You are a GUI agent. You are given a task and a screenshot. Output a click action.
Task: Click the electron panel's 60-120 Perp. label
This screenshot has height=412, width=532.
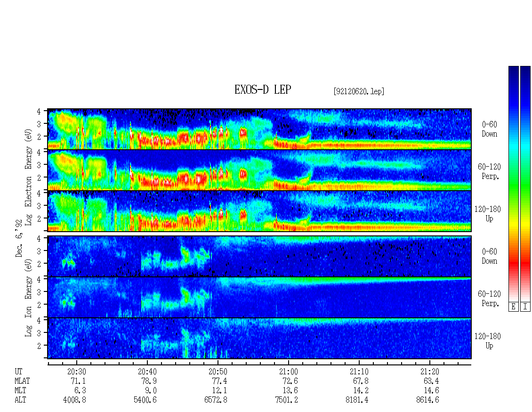click(489, 171)
